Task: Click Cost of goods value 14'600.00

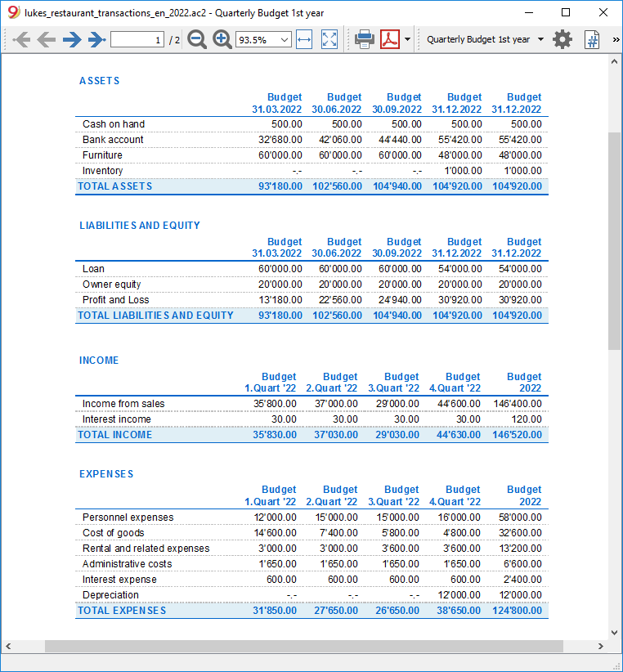Action: (x=275, y=533)
